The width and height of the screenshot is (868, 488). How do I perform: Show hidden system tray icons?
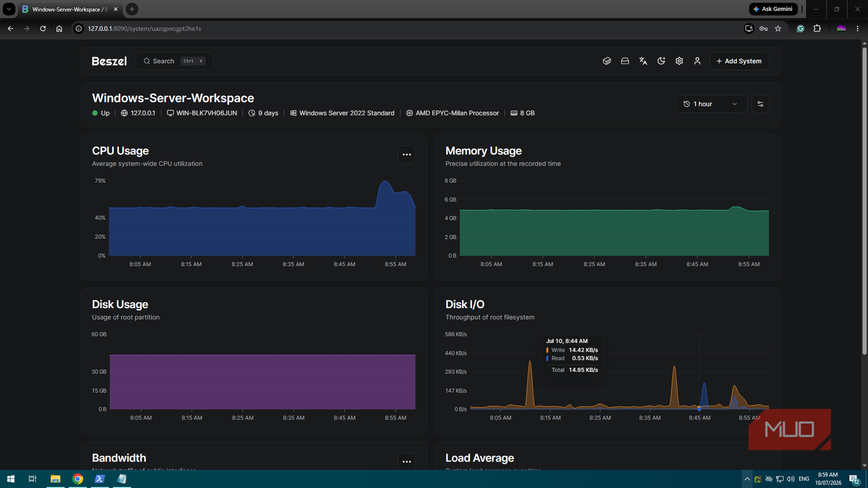[747, 479]
